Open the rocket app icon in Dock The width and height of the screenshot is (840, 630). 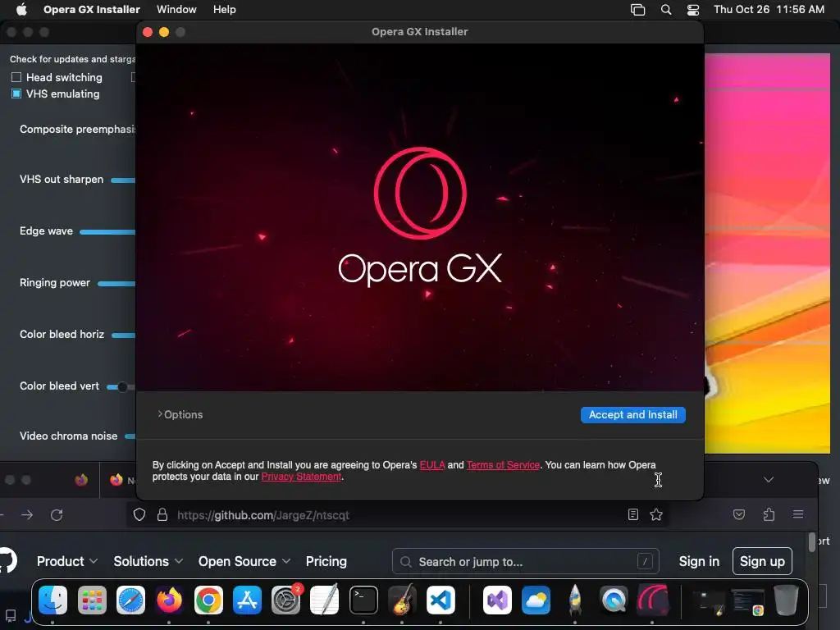(575, 600)
